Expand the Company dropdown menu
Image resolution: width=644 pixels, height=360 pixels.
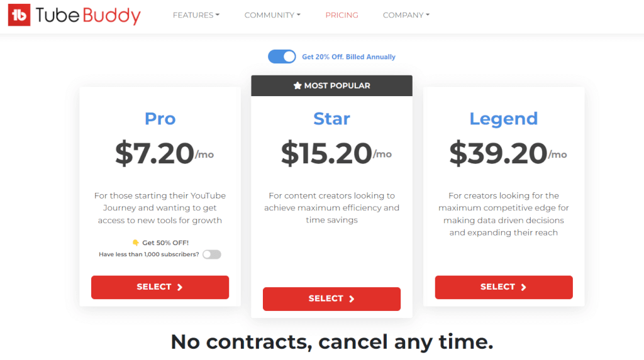click(406, 15)
